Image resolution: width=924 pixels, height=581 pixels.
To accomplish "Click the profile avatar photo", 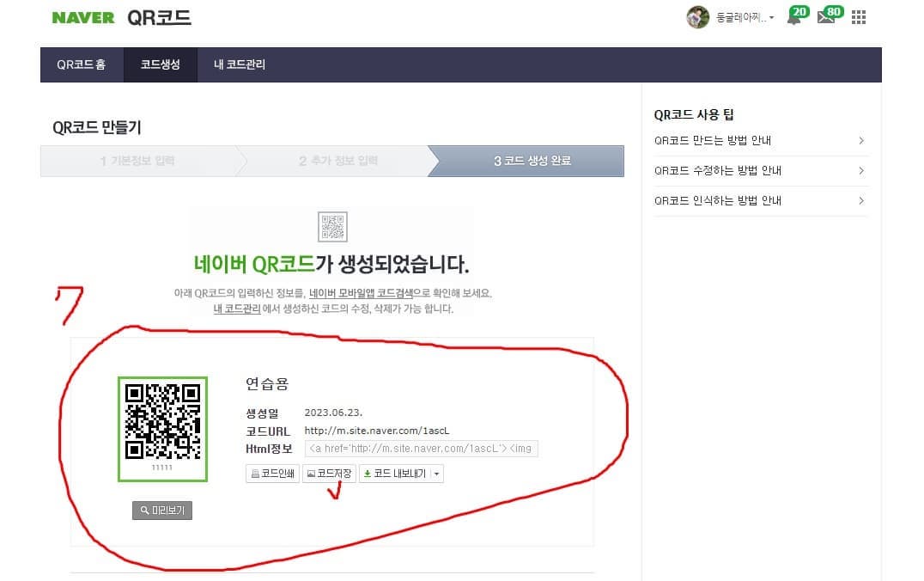I will tap(698, 15).
